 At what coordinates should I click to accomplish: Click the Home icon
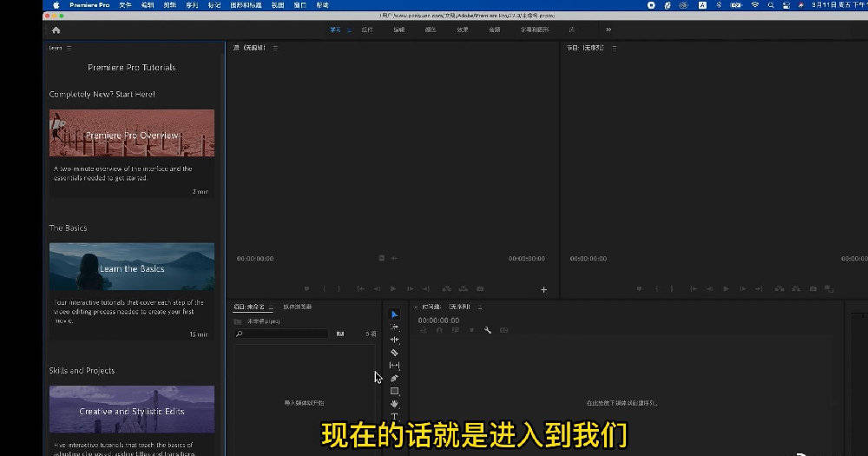click(56, 30)
